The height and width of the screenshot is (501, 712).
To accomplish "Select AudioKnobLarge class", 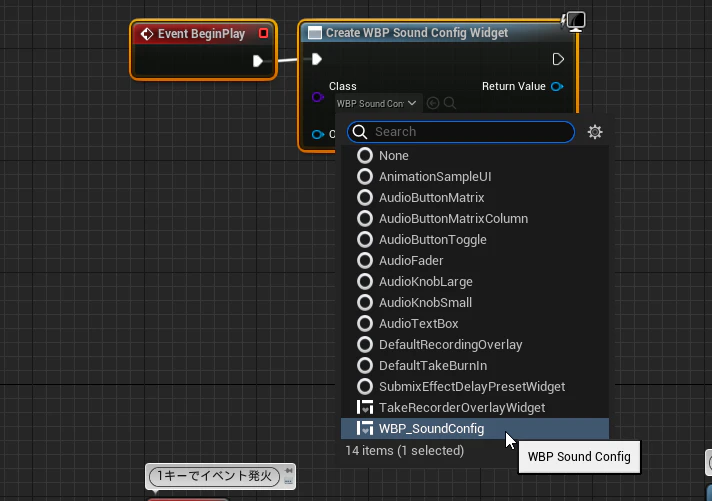I will (475, 282).
